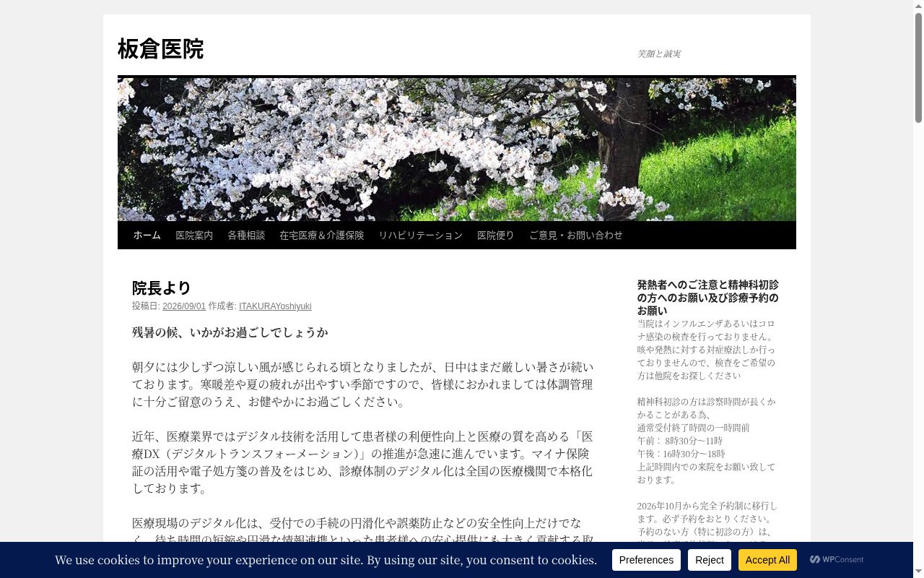Click the sidebar text 通常受付終了時間の一時間前
924x578 pixels.
(x=694, y=428)
